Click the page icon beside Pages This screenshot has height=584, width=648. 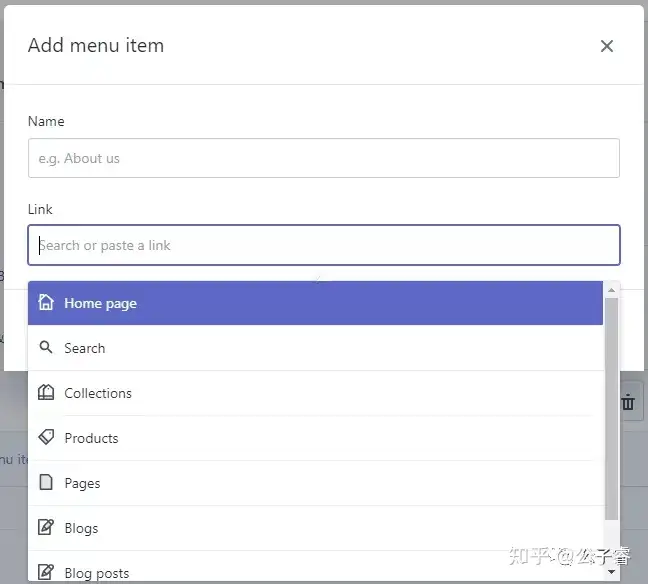coord(46,482)
